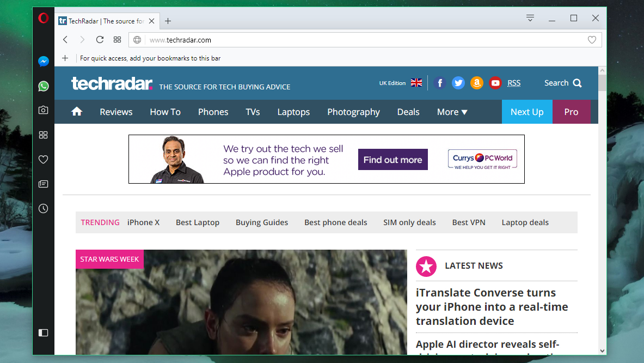The image size is (644, 363).
Task: Add page to bookmarks with heart icon
Action: [x=592, y=40]
